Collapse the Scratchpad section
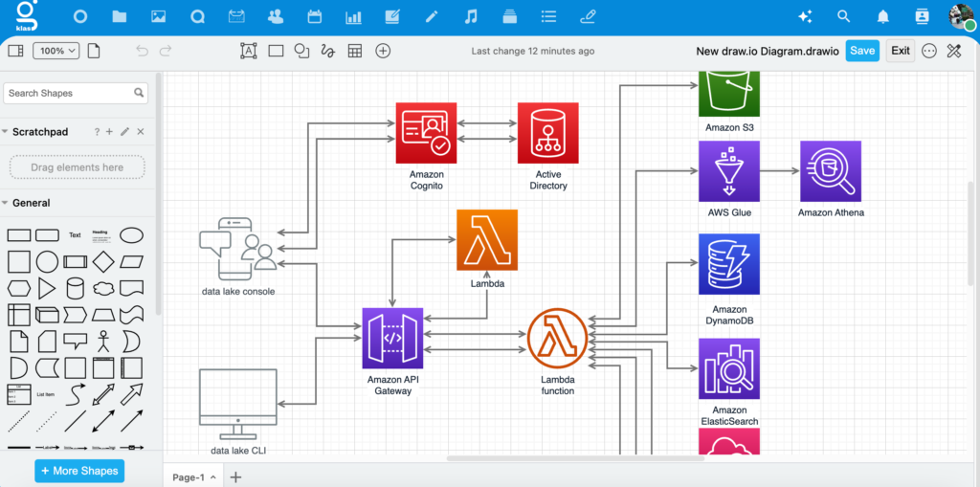This screenshot has width=980, height=487. coord(6,132)
